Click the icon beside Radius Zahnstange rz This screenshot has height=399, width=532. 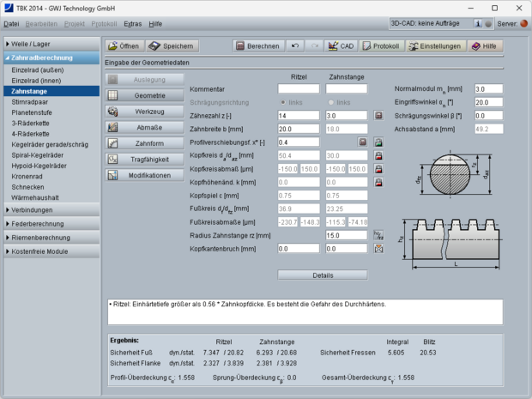coord(379,234)
